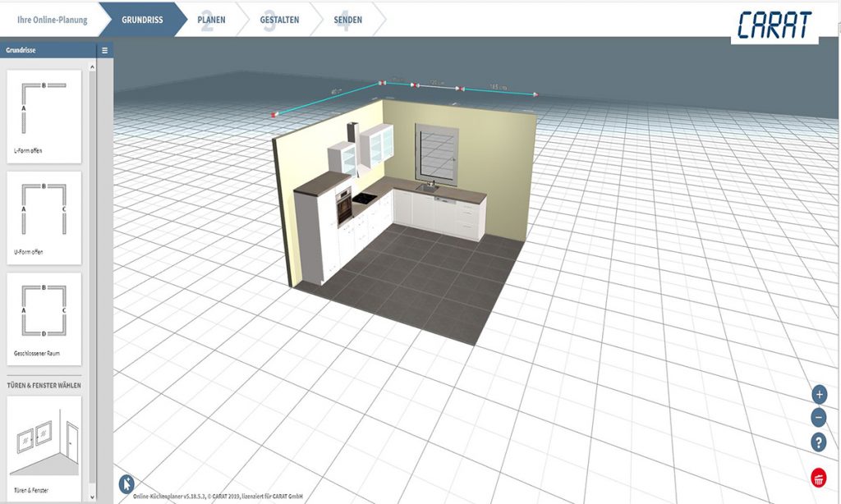The image size is (841, 504).
Task: Click the red trash delete icon
Action: [x=819, y=477]
